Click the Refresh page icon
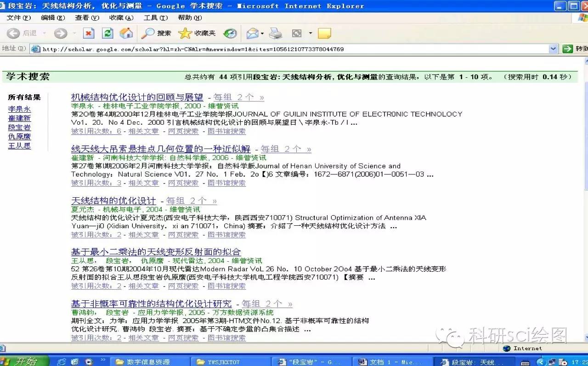This screenshot has width=588, height=366. [107, 33]
